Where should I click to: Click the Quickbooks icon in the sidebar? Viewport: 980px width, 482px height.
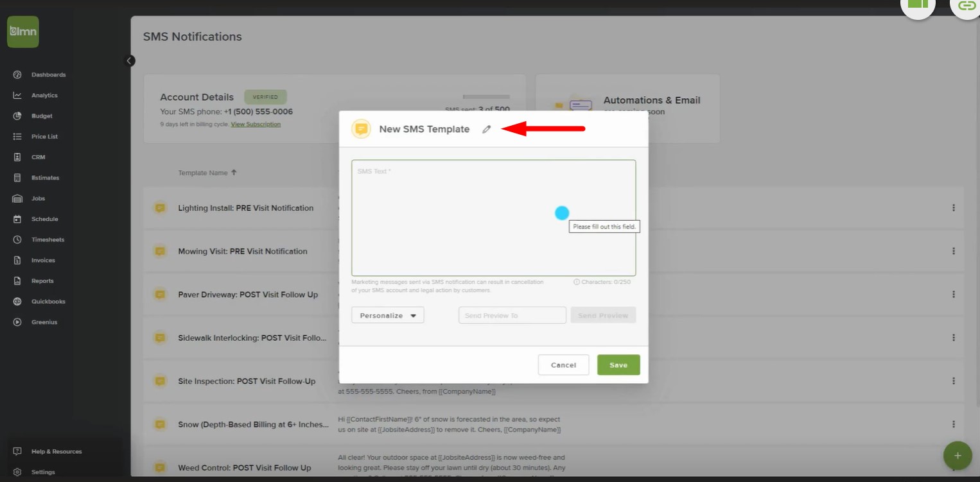click(x=17, y=301)
